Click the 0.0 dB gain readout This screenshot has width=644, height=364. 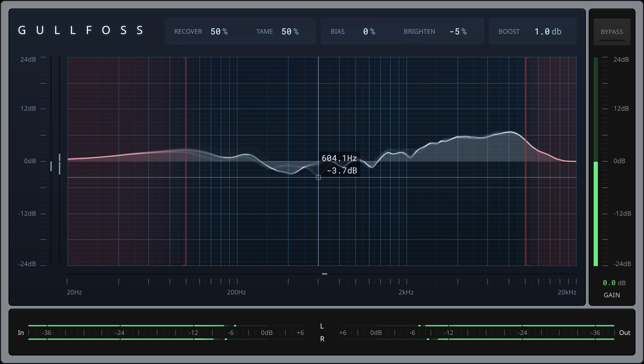(614, 283)
